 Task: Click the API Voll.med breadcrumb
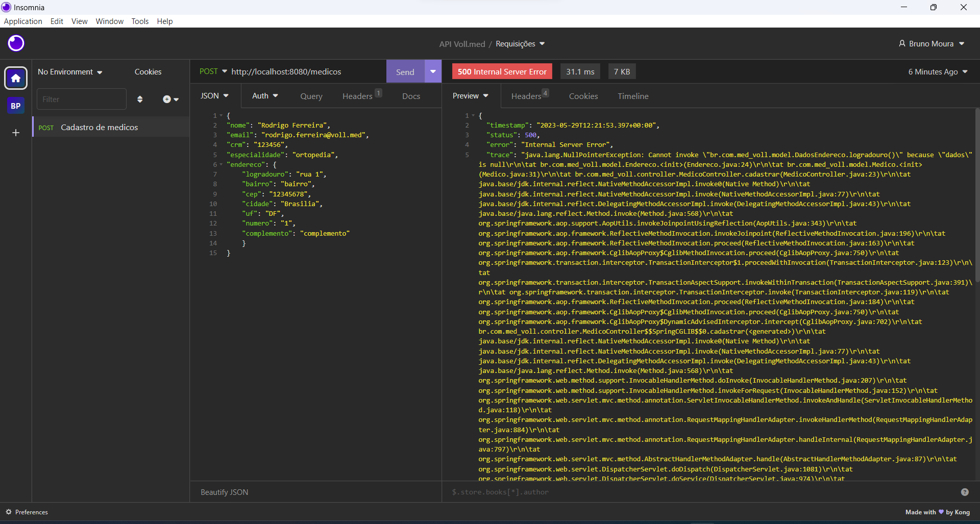(462, 44)
